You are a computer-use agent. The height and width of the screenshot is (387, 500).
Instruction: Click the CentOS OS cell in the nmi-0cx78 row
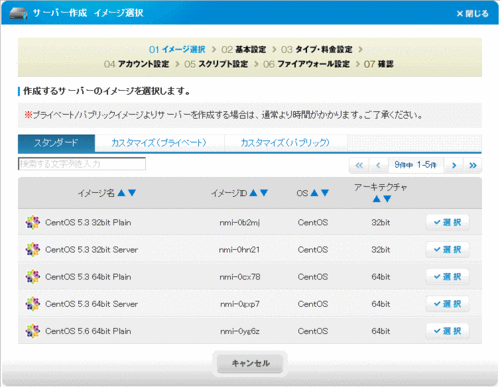click(313, 277)
